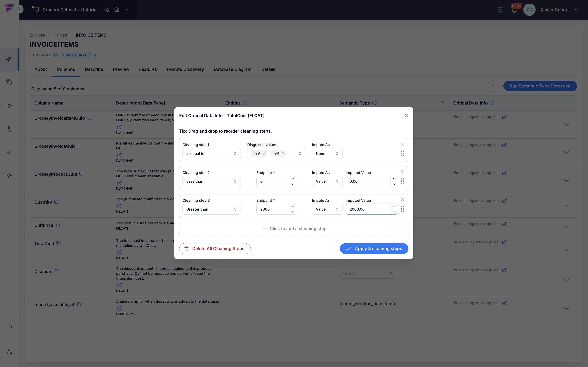Switch to the Describe tab
This screenshot has height=367, width=588.
94,69
